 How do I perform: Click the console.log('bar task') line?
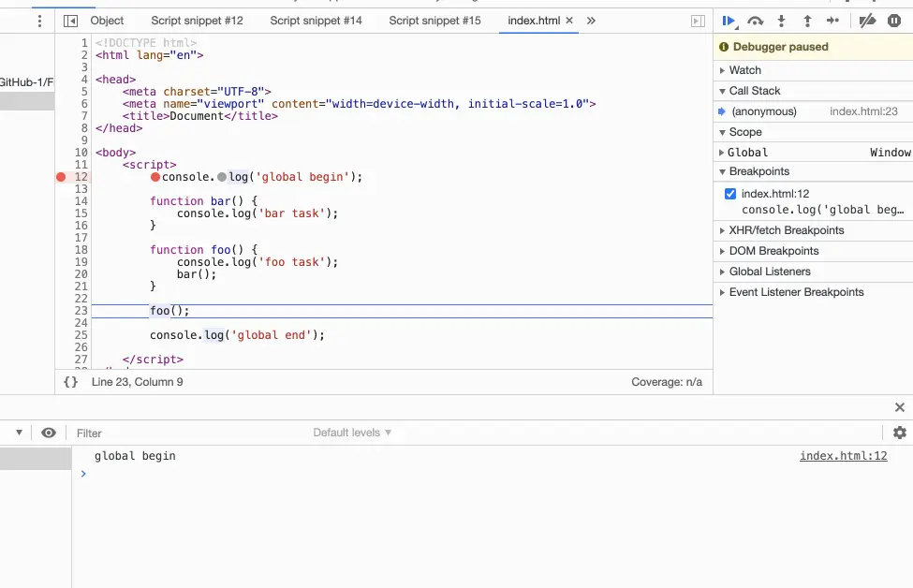pyautogui.click(x=258, y=213)
